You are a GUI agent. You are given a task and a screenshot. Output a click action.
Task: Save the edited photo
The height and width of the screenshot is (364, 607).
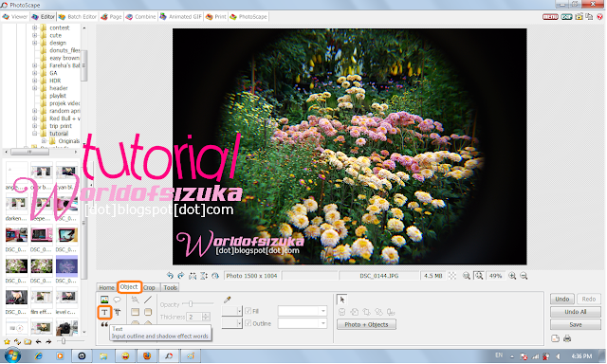(x=576, y=324)
